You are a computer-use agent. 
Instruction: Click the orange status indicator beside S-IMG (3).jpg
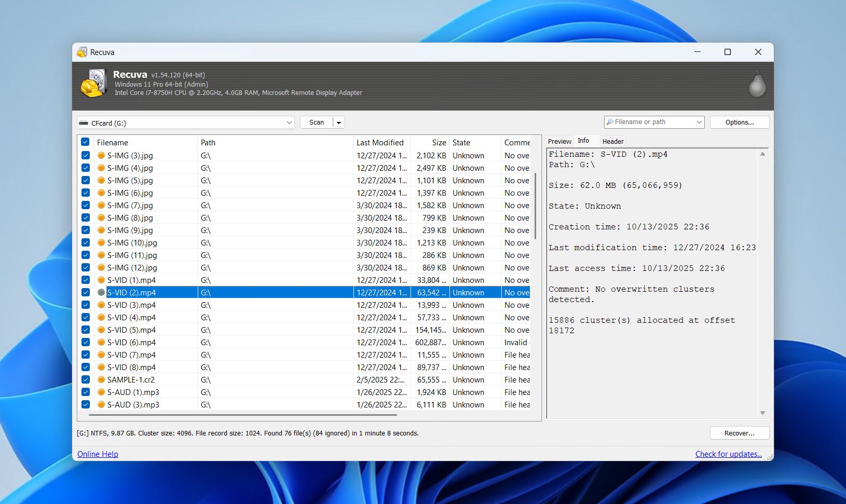[x=101, y=155]
